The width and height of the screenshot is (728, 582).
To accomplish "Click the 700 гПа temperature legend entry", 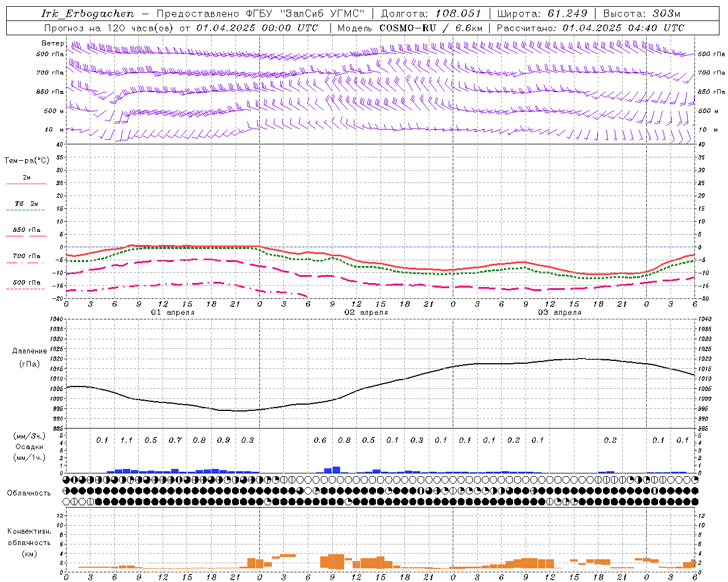I will coord(27,256).
